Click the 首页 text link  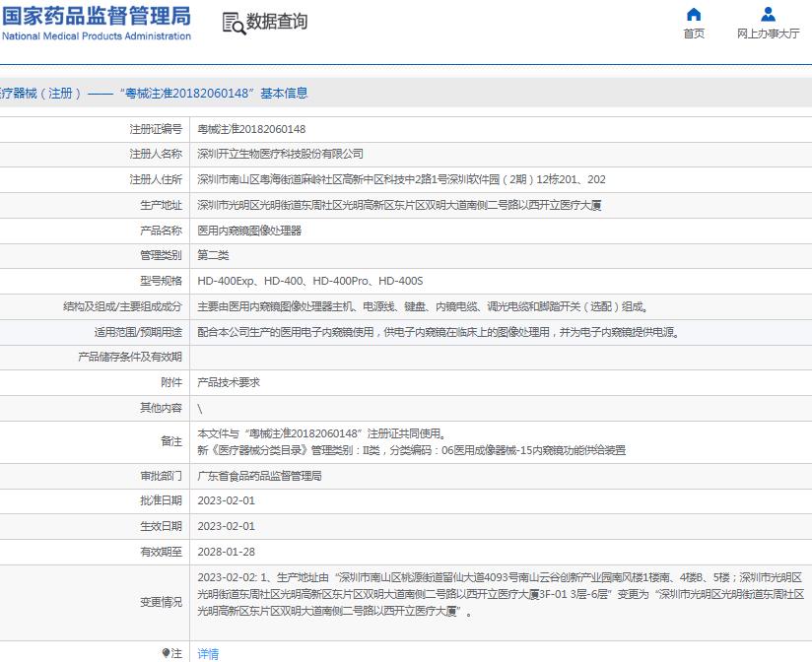694,33
